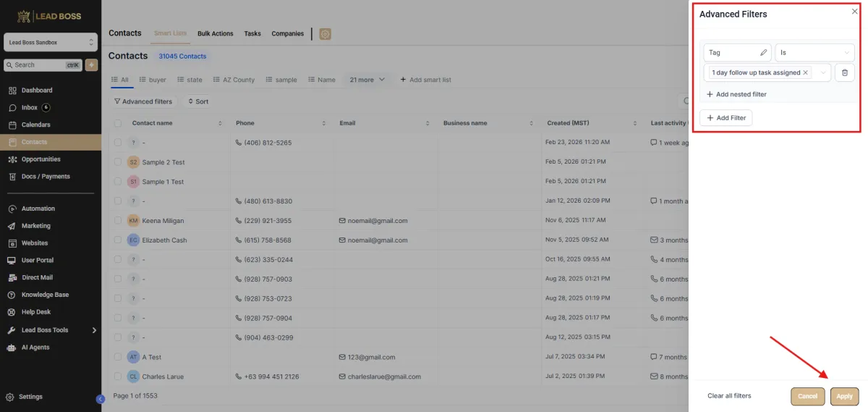Screen dimensions: 868x412
Task: Click the Tag filter field
Action: pyautogui.click(x=737, y=53)
